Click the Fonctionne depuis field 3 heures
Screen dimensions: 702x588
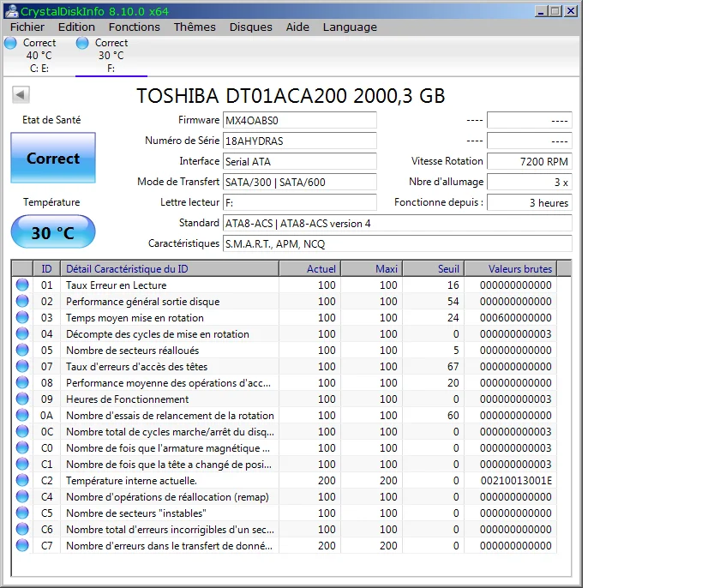(529, 202)
